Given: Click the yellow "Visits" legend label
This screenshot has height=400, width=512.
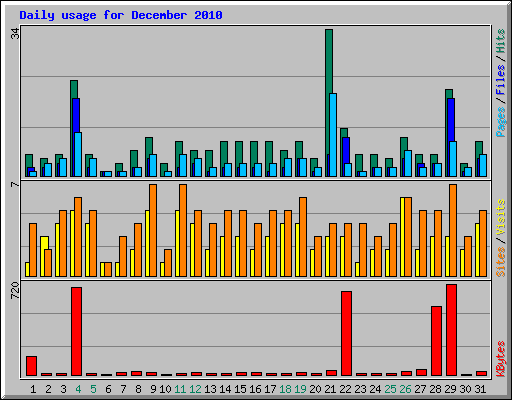Looking at the screenshot, I should (501, 217).
